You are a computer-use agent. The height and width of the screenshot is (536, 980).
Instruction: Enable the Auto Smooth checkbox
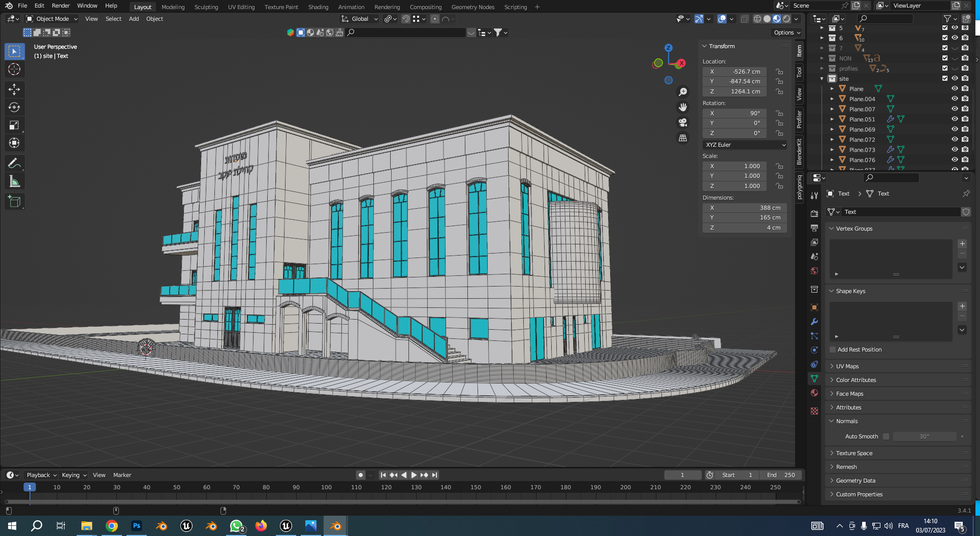point(886,436)
